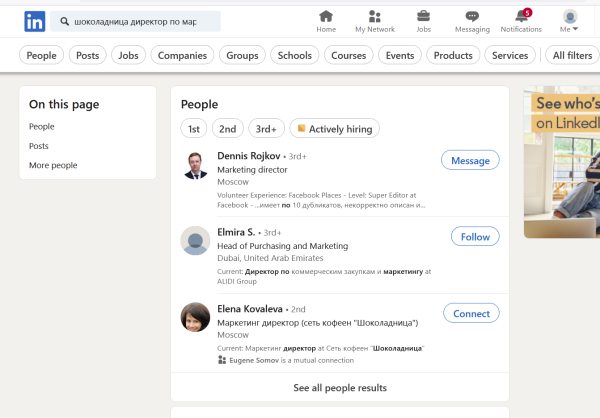Switch to the Posts filter tab

[88, 55]
